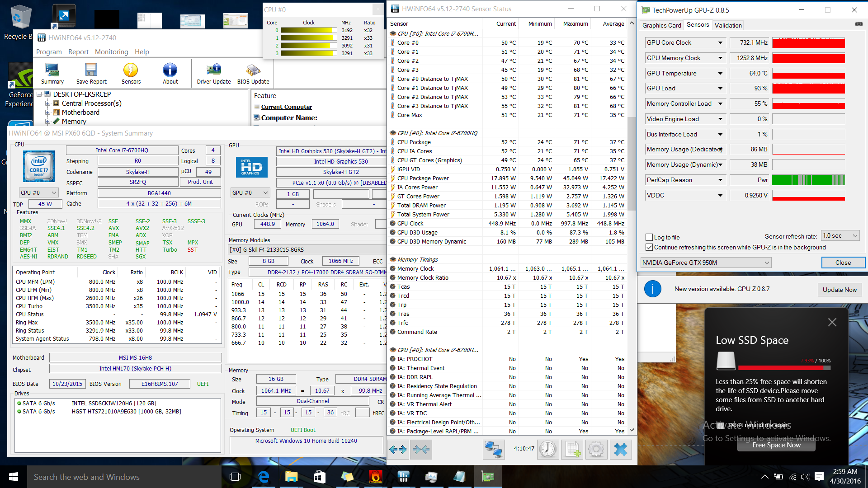The image size is (868, 488).
Task: Open the Sensors tool in HWiNFO64 toolbar
Action: 131,74
